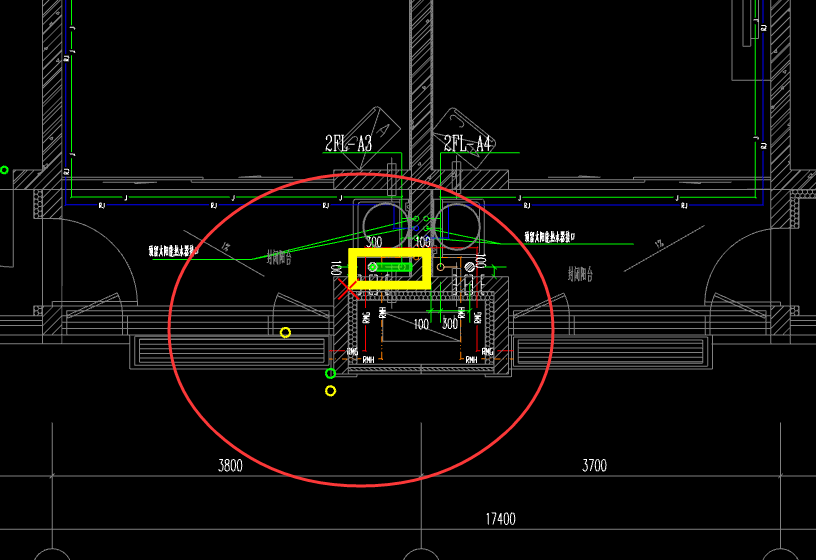Select the 2FL-A4 riser label
This screenshot has width=816, height=560.
[x=467, y=143]
